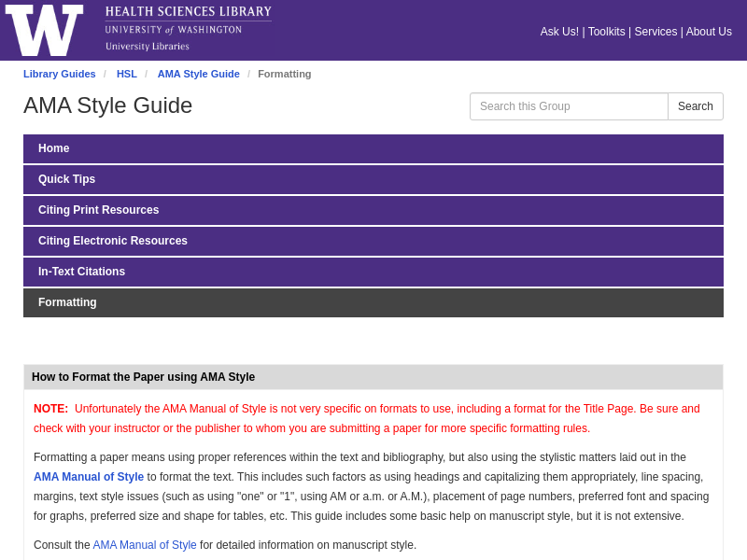Open Citing Electronic Resources section
Screen dimensions: 747x560
tap(113, 241)
